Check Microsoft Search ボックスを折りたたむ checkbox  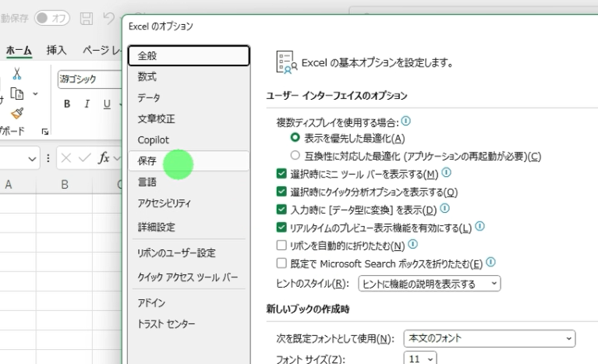tap(281, 263)
